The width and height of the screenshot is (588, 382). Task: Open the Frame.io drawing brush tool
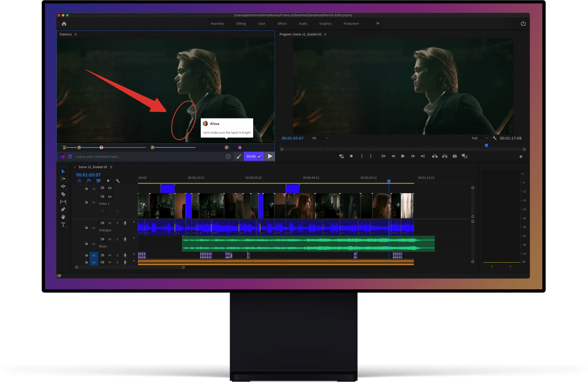pyautogui.click(x=239, y=157)
